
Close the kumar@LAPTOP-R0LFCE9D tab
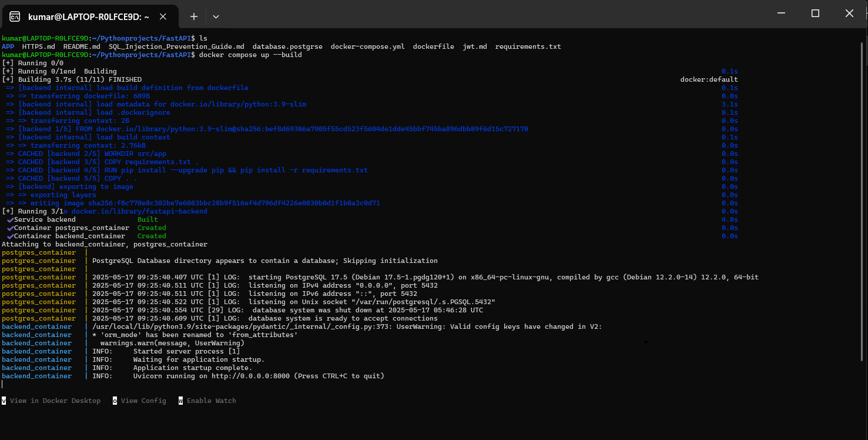point(163,16)
